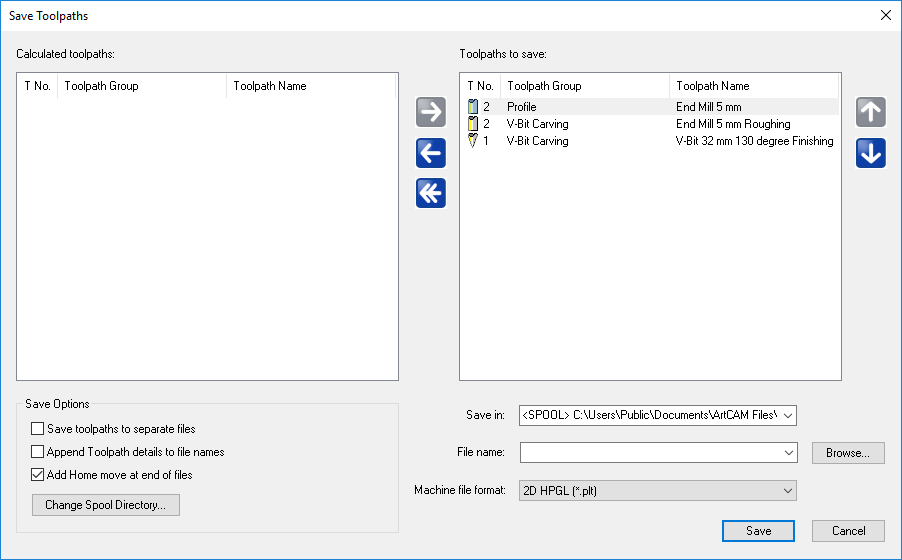This screenshot has height=560, width=902.
Task: Open the Save in directory dropdown
Action: [x=788, y=416]
